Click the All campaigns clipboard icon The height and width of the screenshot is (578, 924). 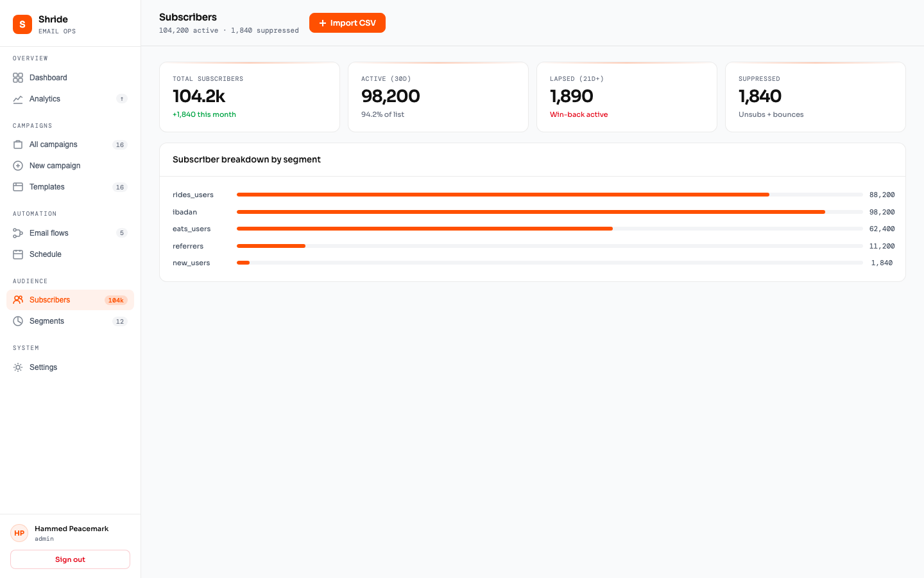pos(18,144)
